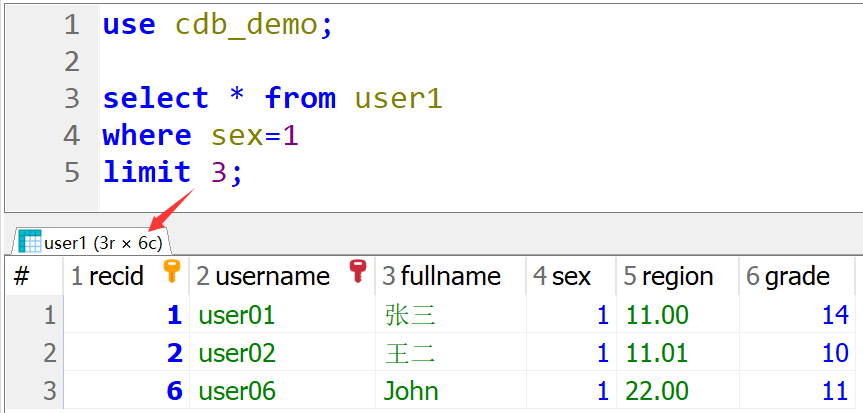
Task: Select the John fullname cell
Action: (411, 391)
